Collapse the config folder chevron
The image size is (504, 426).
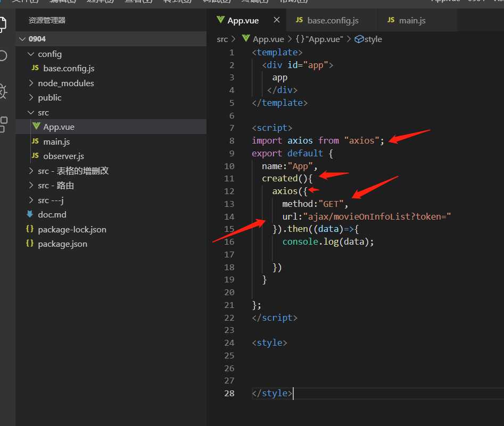[x=31, y=54]
